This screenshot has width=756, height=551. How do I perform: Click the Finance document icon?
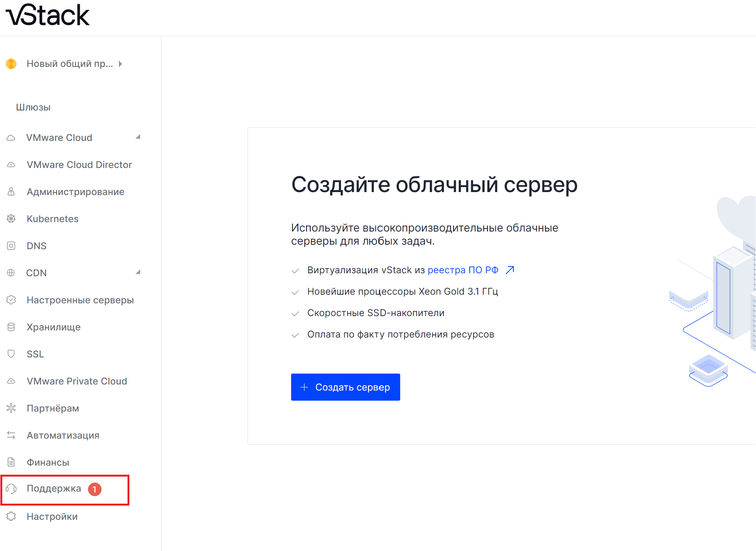pos(11,462)
